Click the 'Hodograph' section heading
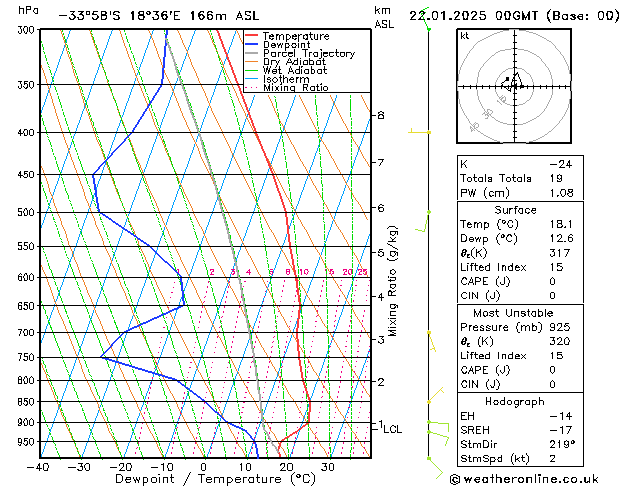629x486 pixels. coord(515,401)
